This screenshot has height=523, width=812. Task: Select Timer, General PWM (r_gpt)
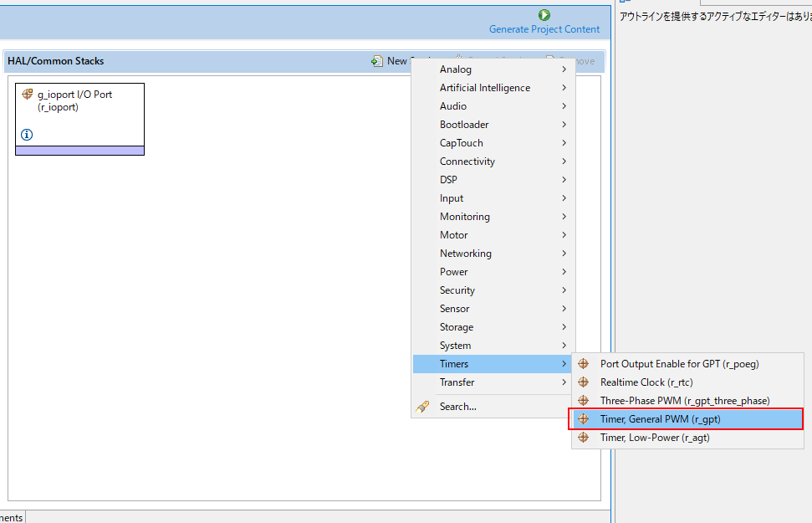(660, 419)
